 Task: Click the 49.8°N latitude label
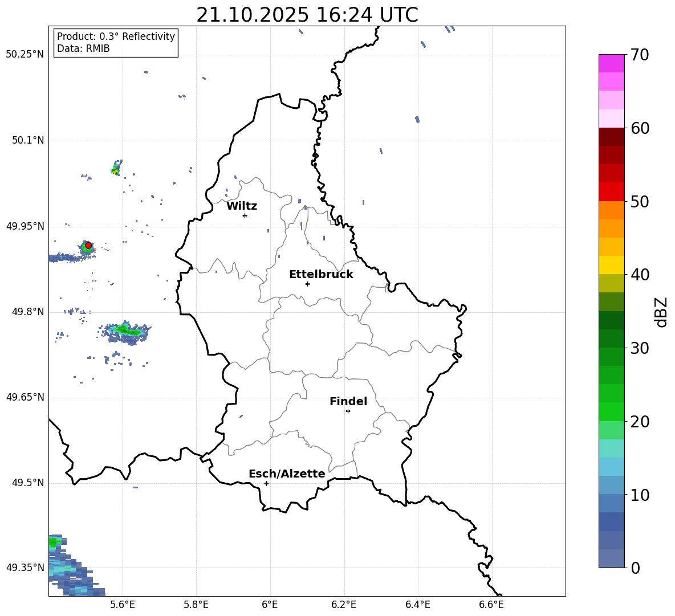tap(28, 312)
